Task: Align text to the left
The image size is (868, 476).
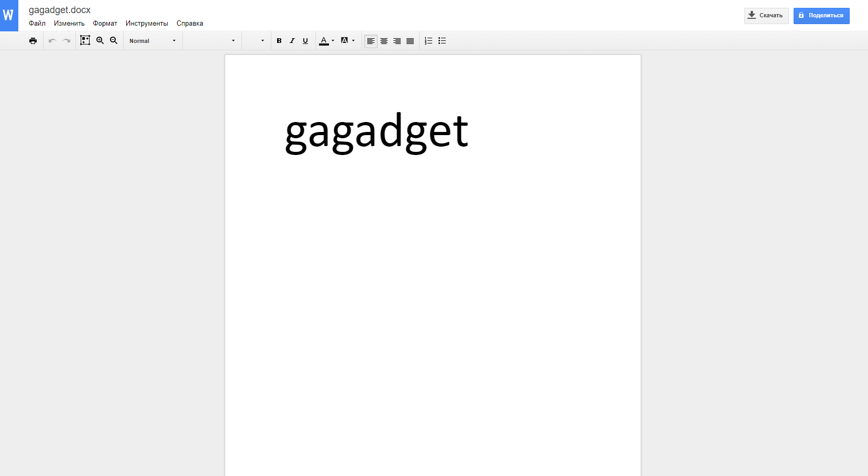Action: point(371,41)
